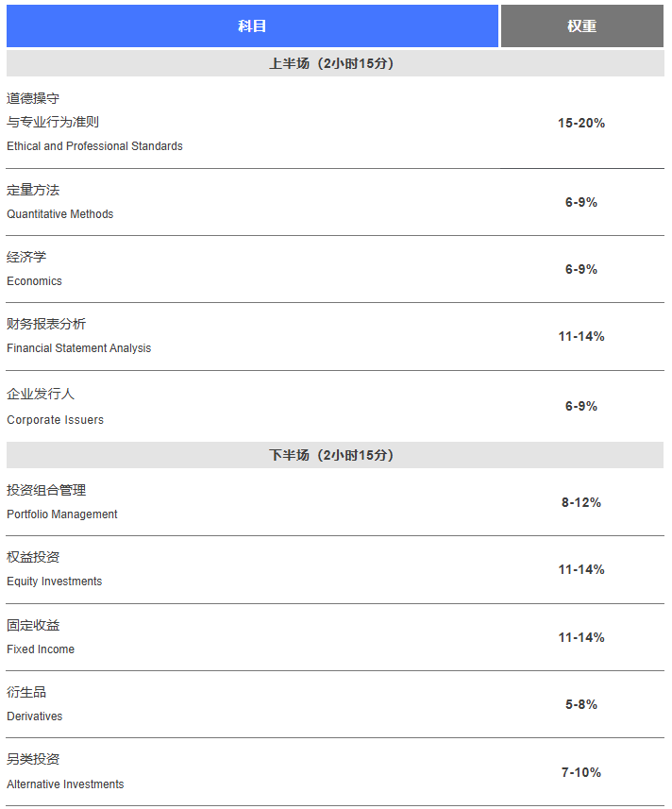Click the Fixed Income subject
The image size is (672, 809).
click(x=41, y=649)
